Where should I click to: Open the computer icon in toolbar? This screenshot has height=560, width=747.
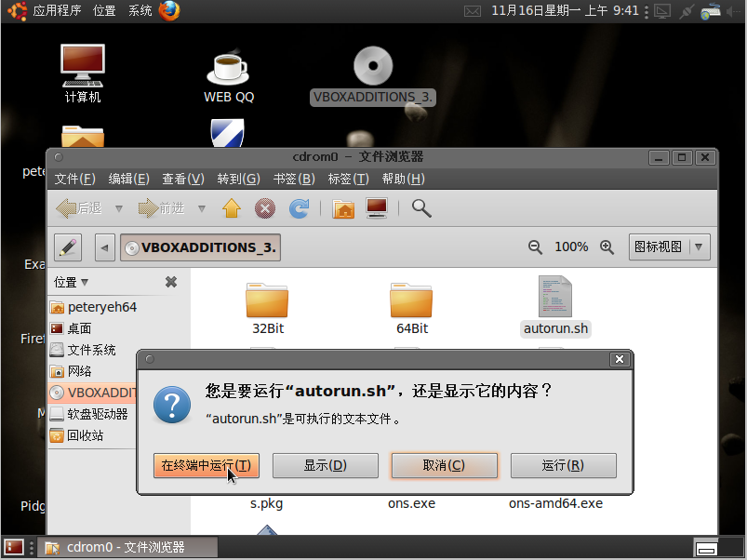click(377, 208)
